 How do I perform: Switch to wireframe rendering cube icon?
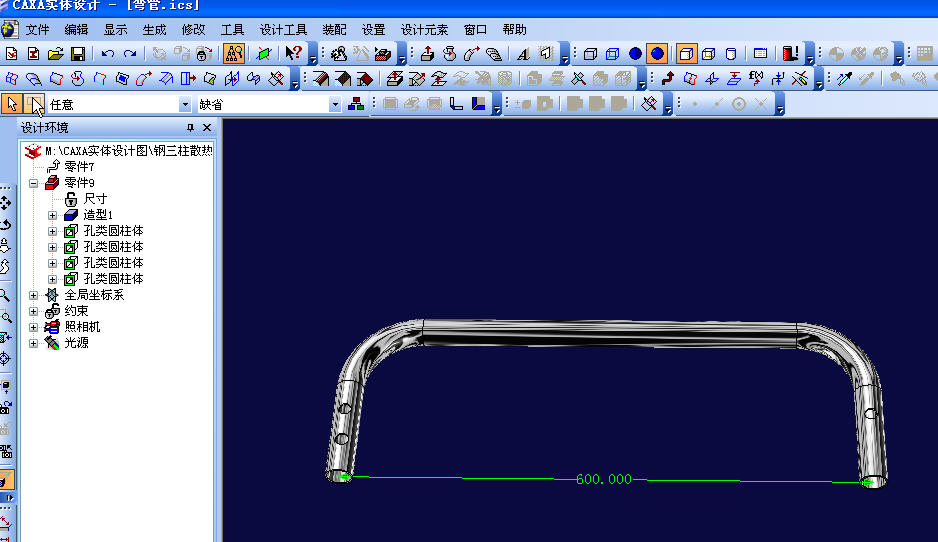[590, 54]
